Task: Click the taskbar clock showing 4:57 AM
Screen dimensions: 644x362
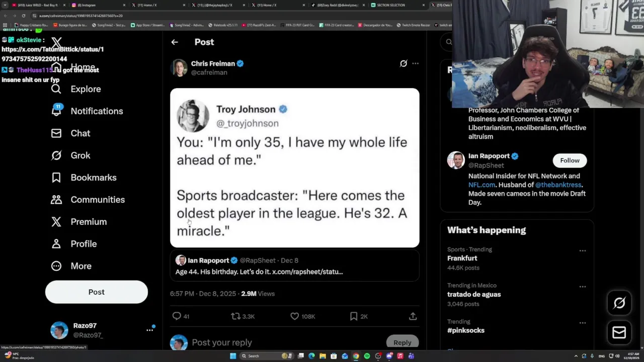Action: (632, 356)
